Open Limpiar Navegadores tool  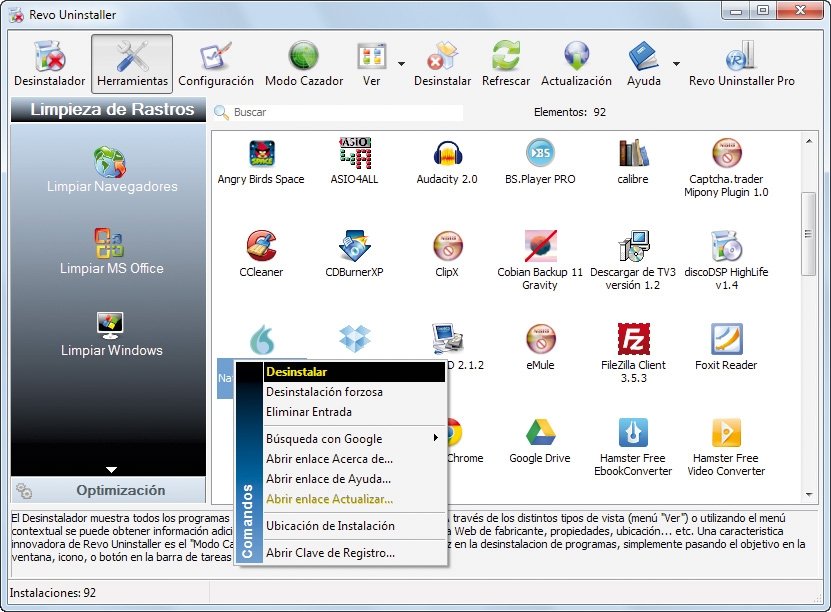click(x=111, y=170)
